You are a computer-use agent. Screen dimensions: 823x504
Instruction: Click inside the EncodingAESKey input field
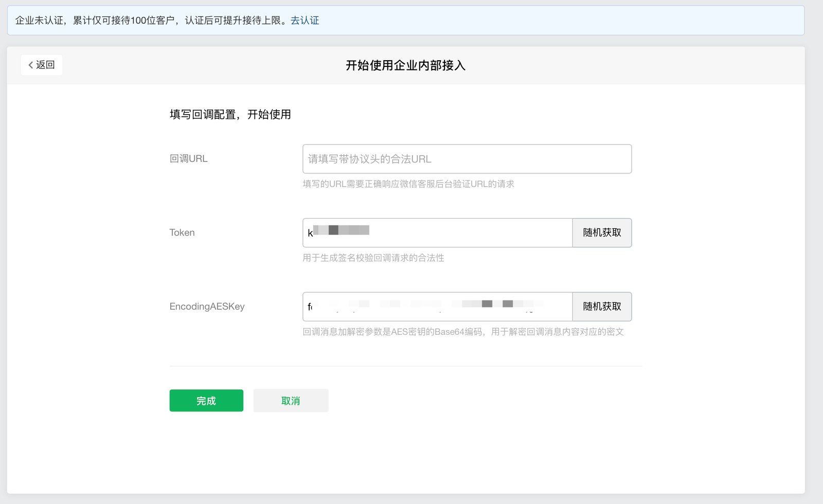coord(437,307)
